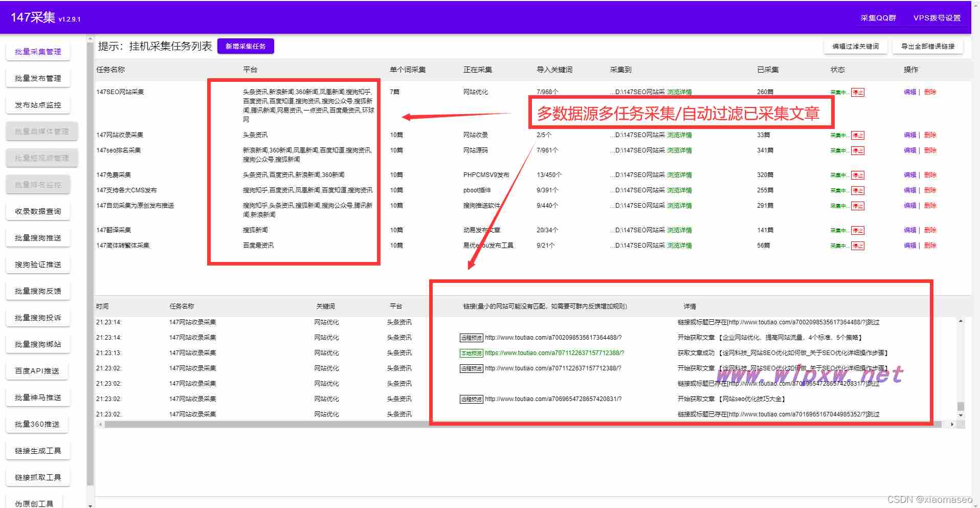Open 伪原创工具 at sidebar bottom

tap(34, 503)
